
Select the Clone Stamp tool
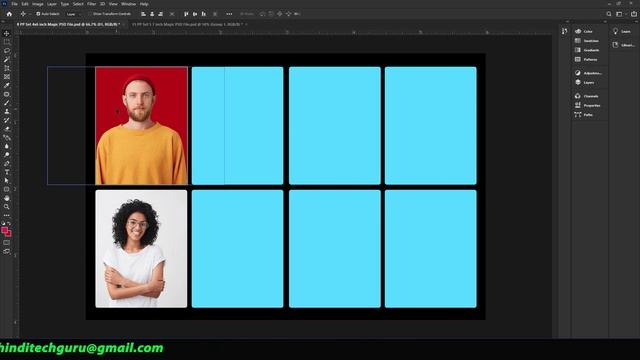click(7, 111)
